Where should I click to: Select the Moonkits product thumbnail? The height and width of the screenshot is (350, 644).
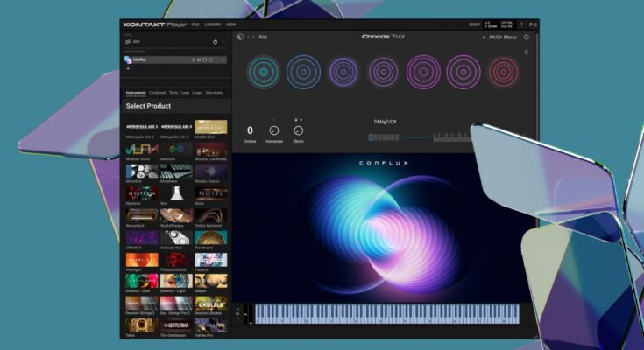[x=142, y=171]
